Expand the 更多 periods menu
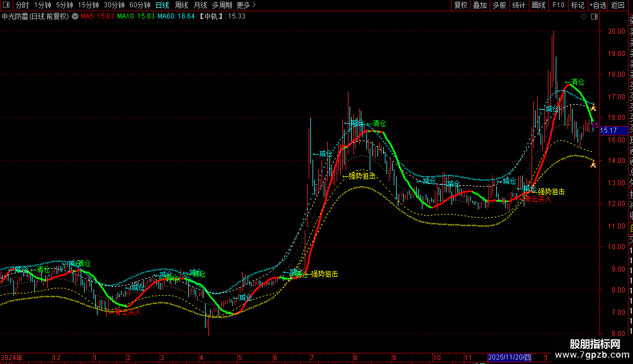This screenshot has width=633, height=364. click(x=246, y=5)
